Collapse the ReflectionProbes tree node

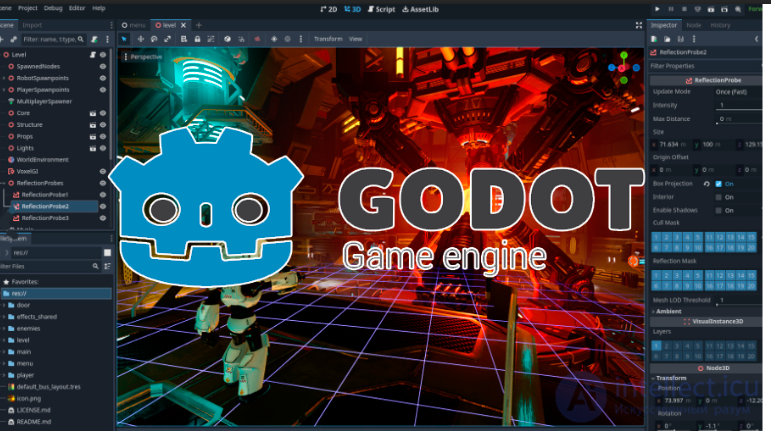tap(4, 183)
